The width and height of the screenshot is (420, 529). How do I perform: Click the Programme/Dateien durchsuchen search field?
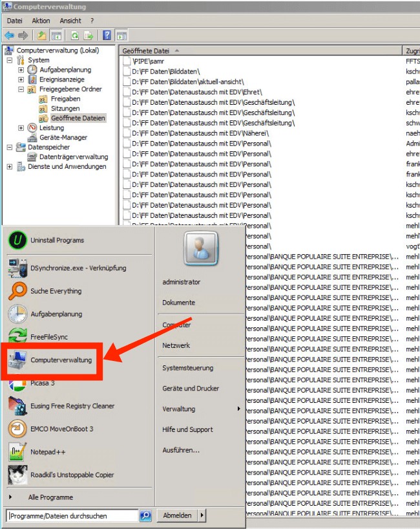click(x=71, y=516)
